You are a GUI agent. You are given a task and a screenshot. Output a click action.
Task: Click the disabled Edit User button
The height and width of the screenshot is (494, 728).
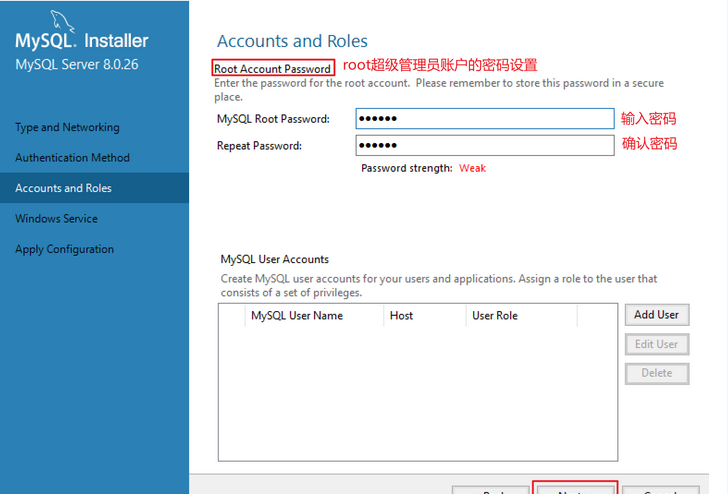(x=656, y=344)
